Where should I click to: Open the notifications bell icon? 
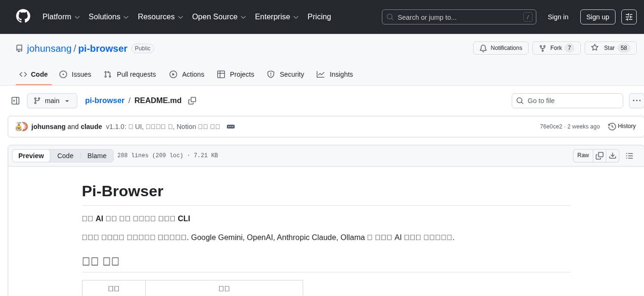pyautogui.click(x=483, y=48)
